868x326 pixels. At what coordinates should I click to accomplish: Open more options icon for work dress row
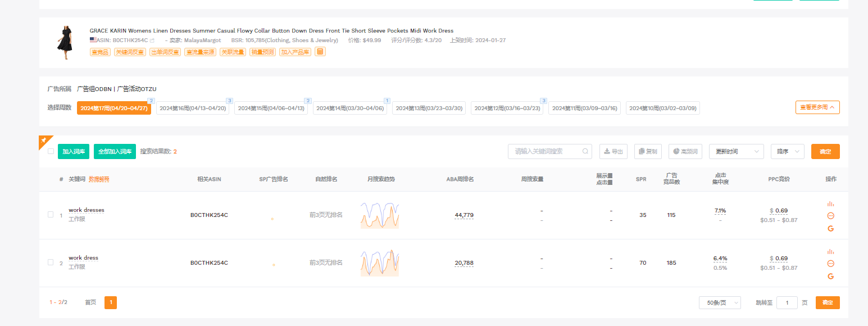click(830, 264)
